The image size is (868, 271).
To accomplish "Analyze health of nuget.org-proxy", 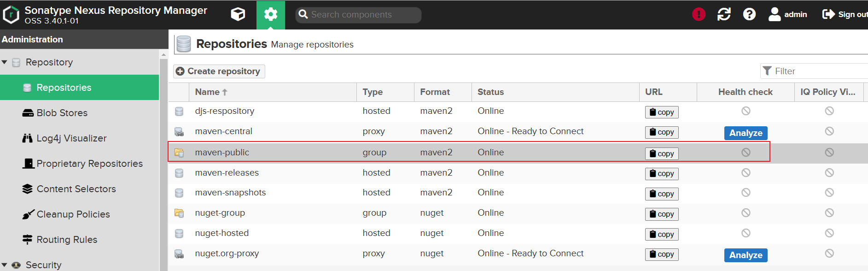I will tap(746, 255).
